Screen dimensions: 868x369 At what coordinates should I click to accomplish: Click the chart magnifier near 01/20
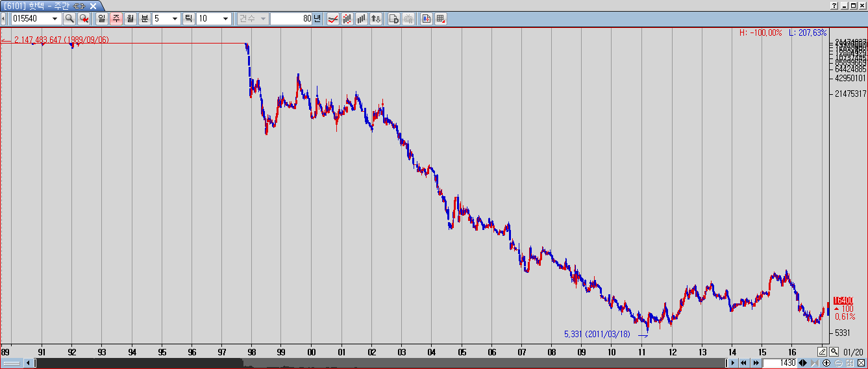[834, 351]
